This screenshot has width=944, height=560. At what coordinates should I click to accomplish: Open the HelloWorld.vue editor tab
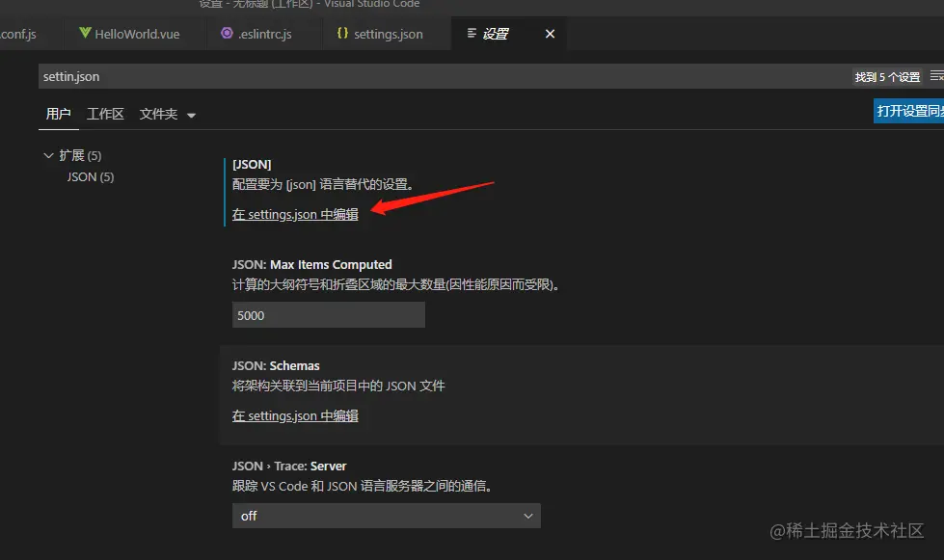(x=135, y=34)
